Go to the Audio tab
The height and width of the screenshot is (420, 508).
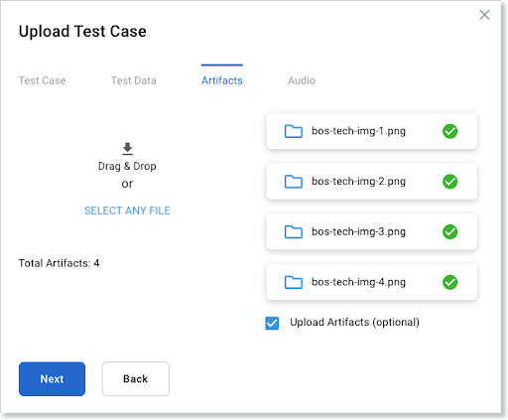click(x=302, y=80)
